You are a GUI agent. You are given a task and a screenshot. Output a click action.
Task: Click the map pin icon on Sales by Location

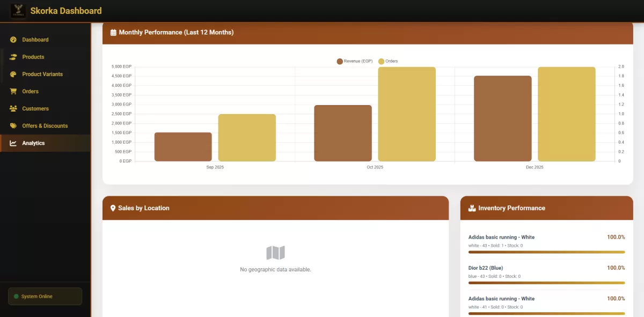pyautogui.click(x=113, y=208)
